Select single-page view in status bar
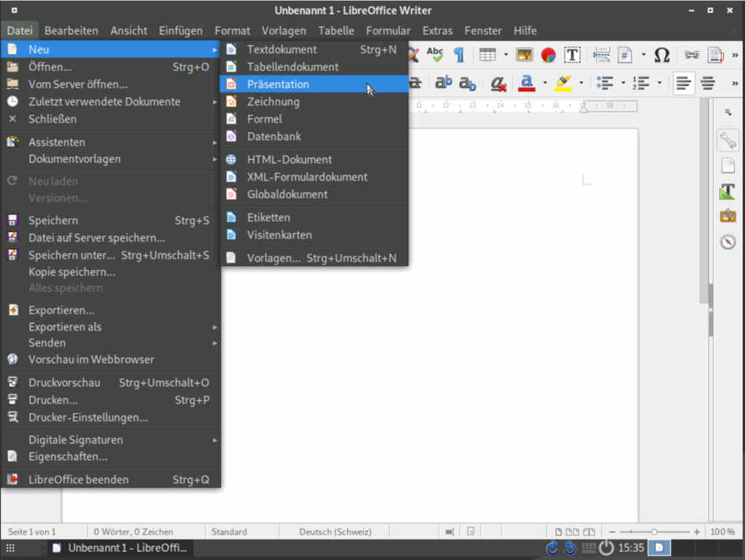Image resolution: width=745 pixels, height=560 pixels. pos(558,532)
